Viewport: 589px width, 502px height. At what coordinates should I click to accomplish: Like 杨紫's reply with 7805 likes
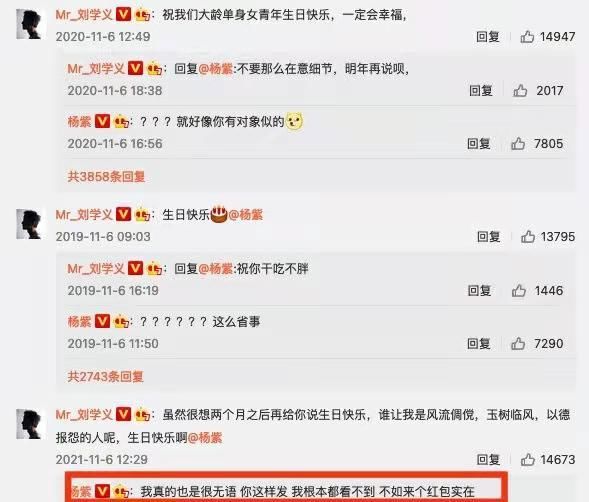click(518, 144)
